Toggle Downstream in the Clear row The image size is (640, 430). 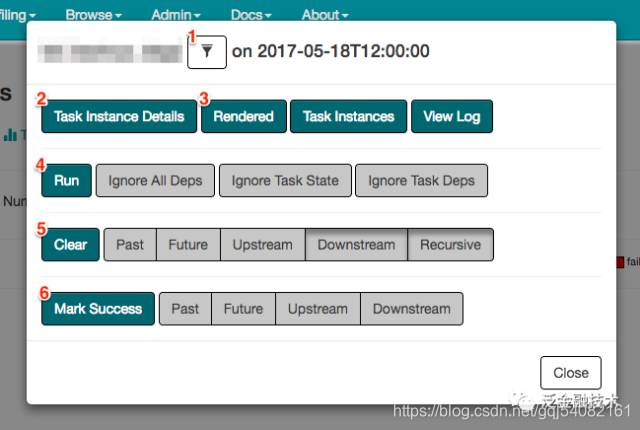(356, 244)
